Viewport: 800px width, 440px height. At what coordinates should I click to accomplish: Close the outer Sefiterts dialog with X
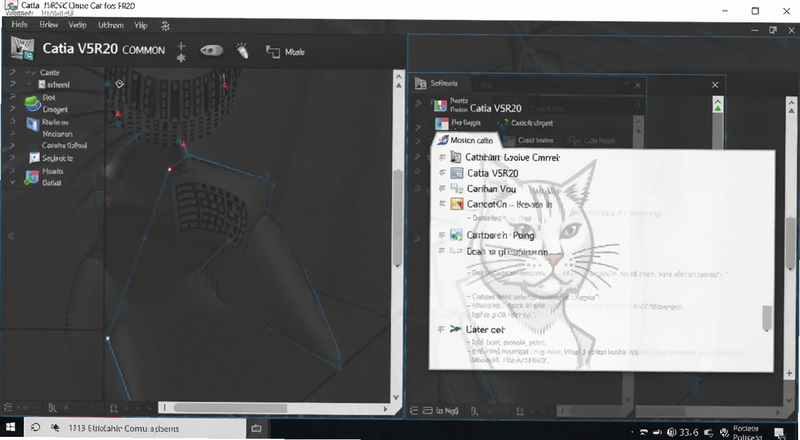715,85
